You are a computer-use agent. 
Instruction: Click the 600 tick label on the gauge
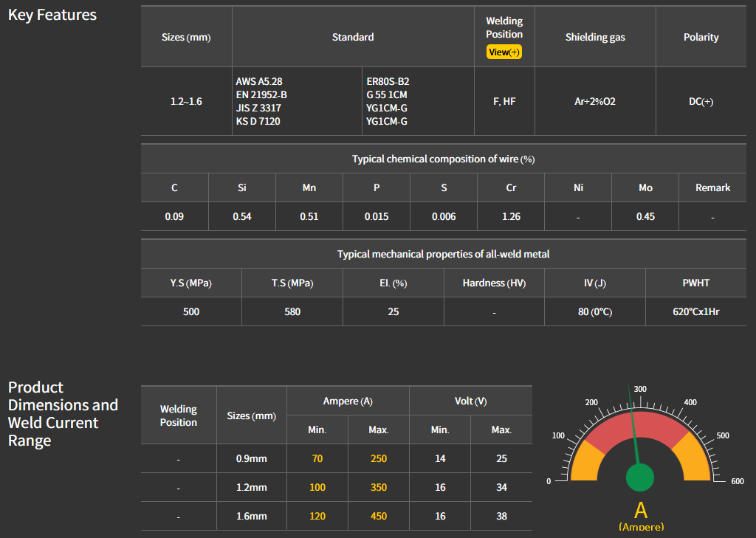tap(737, 481)
